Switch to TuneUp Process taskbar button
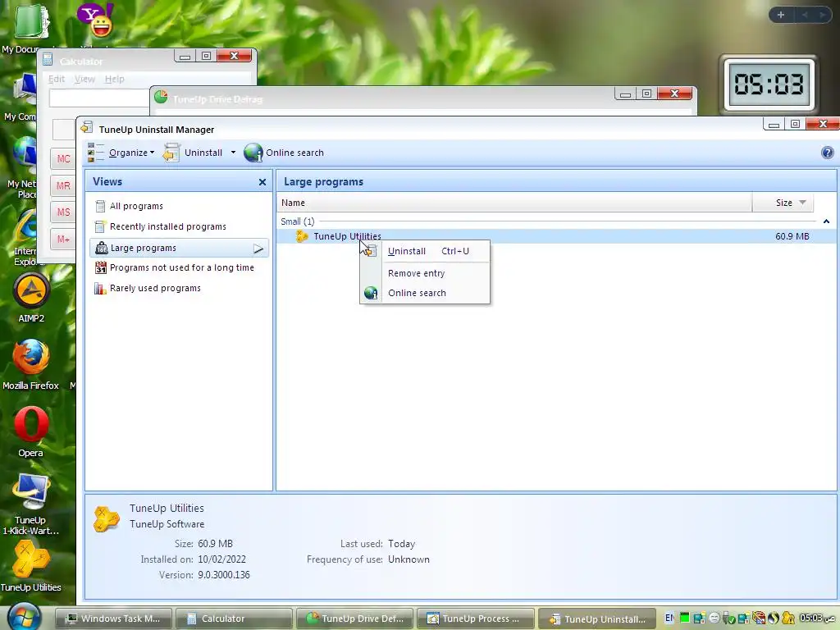Viewport: 840px width, 630px height. pyautogui.click(x=476, y=619)
